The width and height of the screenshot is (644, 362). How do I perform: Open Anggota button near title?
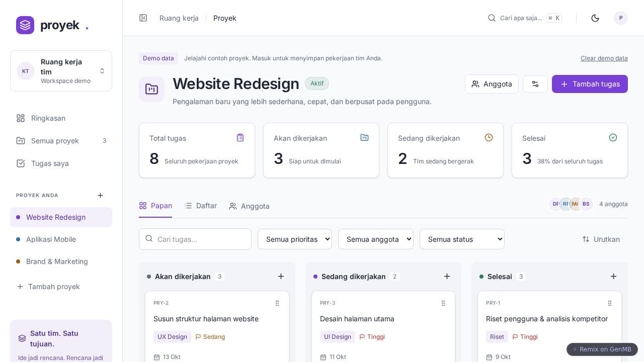point(492,84)
